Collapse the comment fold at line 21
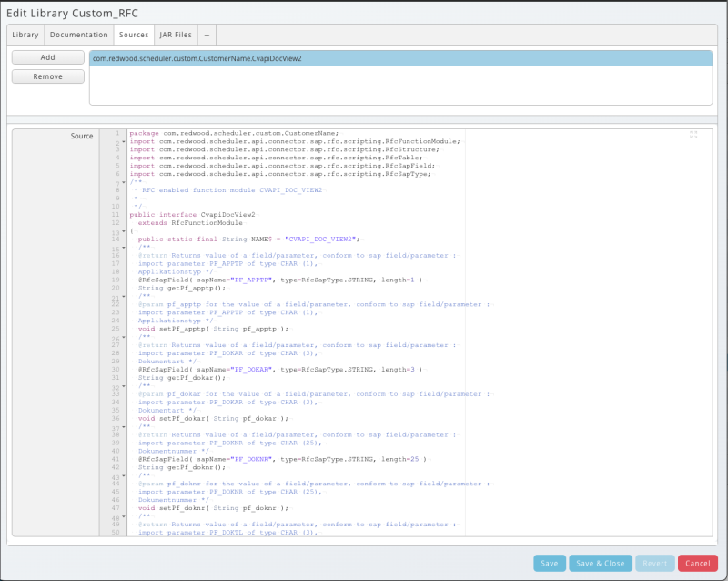 (124, 296)
